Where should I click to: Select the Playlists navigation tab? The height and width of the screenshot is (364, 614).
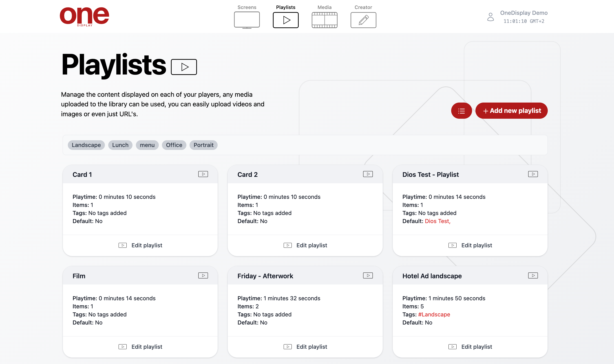[x=286, y=20]
